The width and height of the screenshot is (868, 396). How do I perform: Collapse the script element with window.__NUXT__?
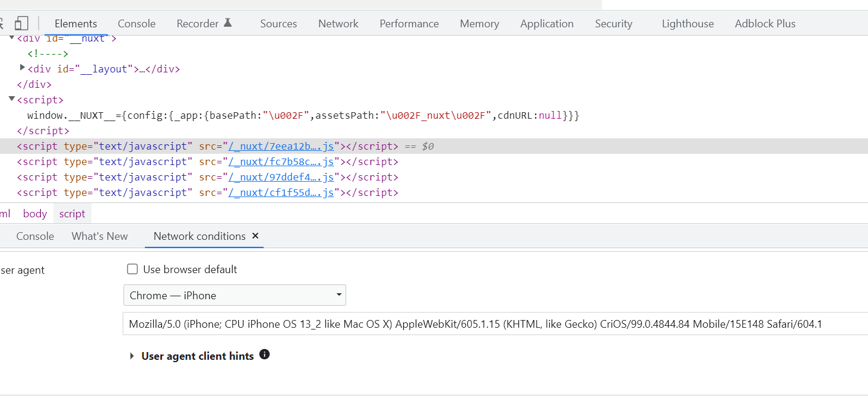12,99
